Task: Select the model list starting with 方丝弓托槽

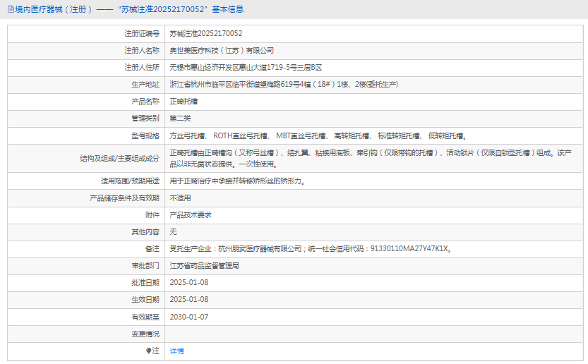Action: [x=318, y=135]
